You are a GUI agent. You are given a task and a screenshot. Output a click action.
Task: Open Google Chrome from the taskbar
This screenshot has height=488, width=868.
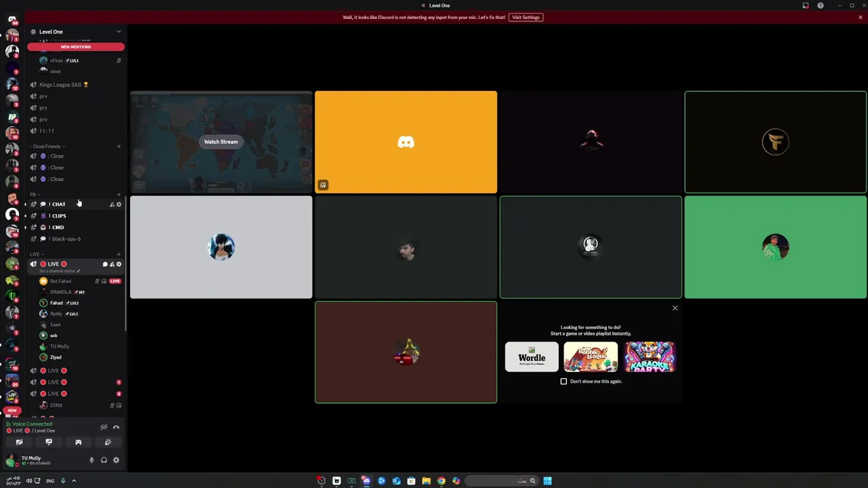441,481
